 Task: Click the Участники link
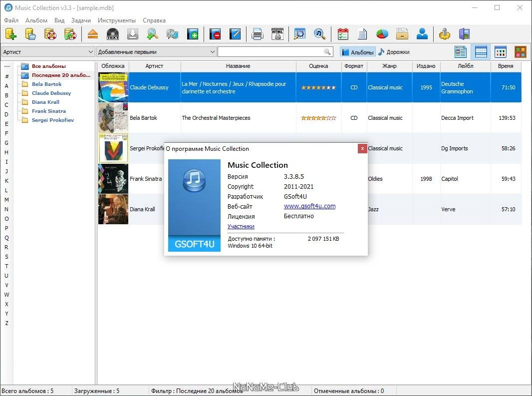pos(241,226)
